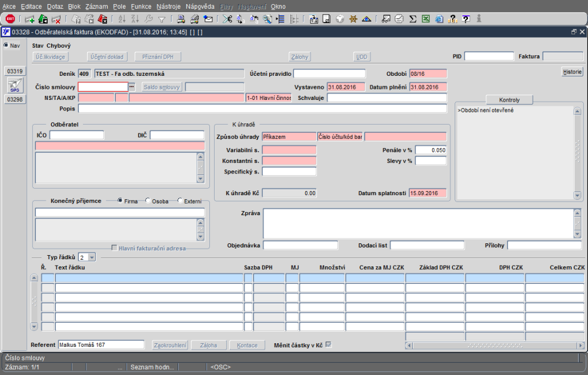Image resolution: width=588 pixels, height=375 pixels.
Task: Select the Osoba radio option
Action: point(148,201)
